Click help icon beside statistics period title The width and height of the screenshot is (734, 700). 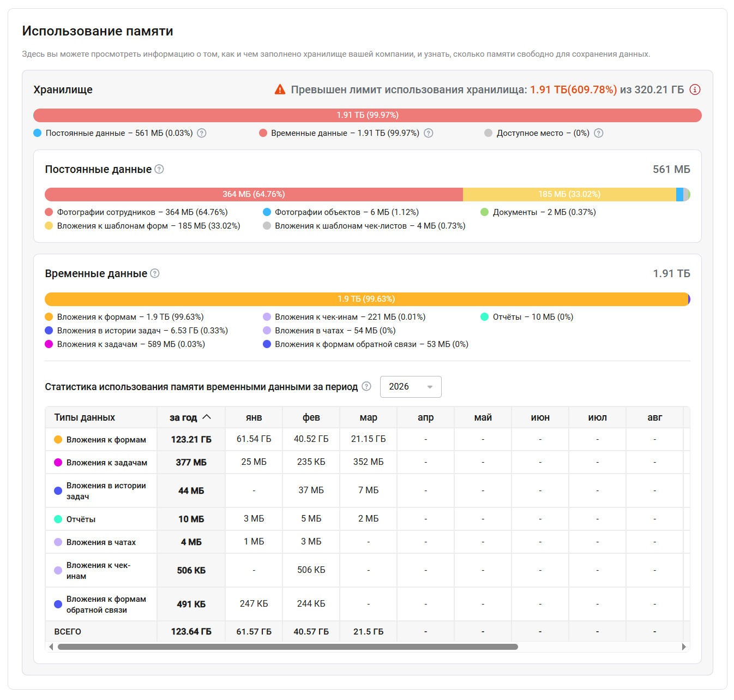pos(366,386)
